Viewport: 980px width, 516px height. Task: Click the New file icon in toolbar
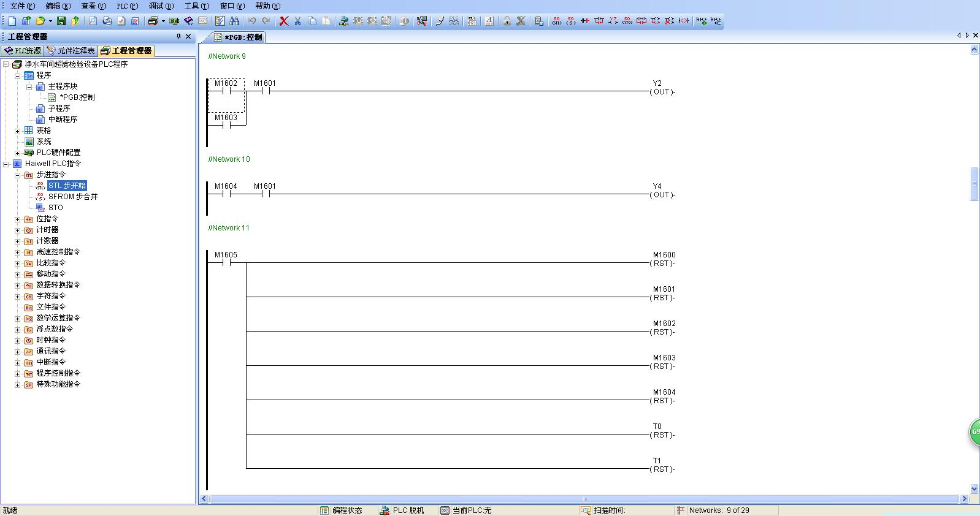click(x=12, y=21)
